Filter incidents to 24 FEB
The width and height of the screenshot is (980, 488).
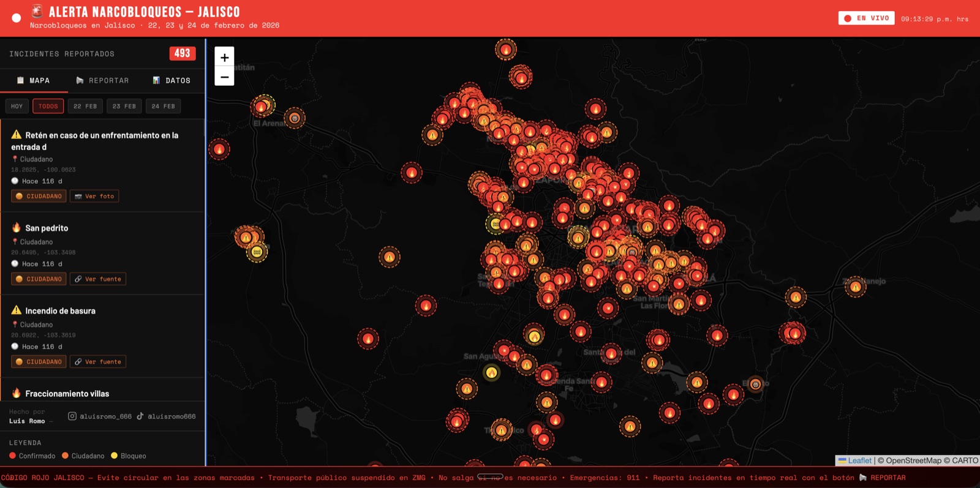[164, 106]
